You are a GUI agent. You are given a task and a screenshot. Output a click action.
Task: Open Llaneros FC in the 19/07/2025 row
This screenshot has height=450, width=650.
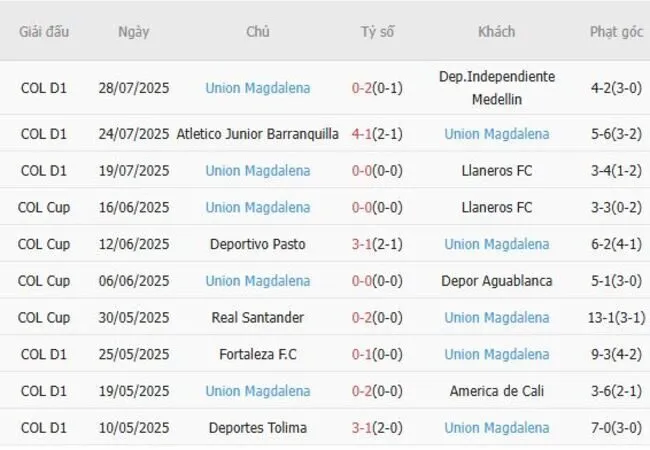click(497, 171)
